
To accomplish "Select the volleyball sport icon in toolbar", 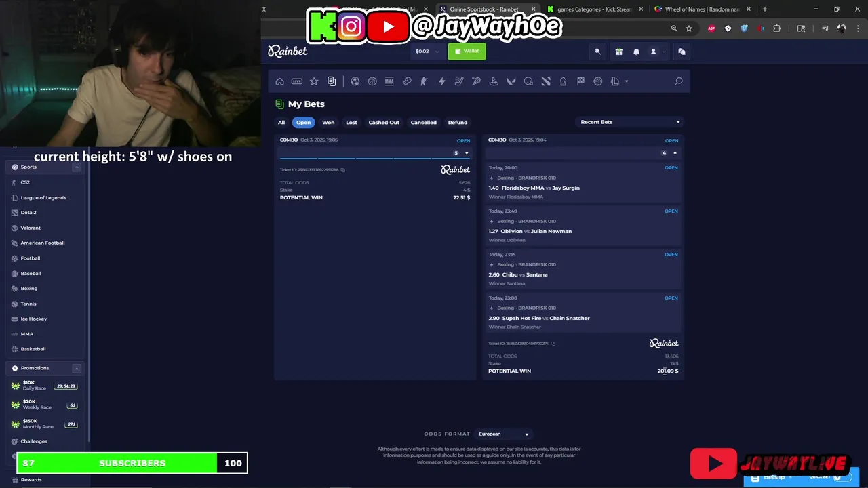I will 598,81.
